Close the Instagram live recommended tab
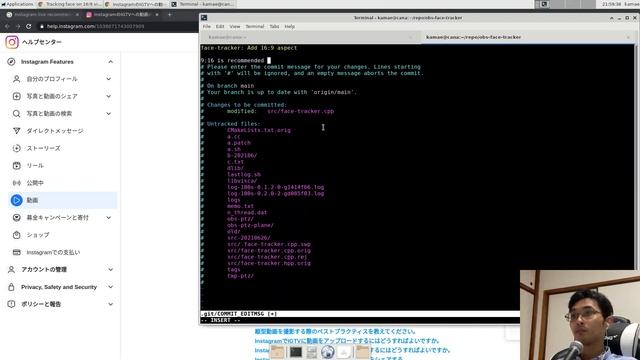This screenshot has height=360, width=640. click(77, 14)
